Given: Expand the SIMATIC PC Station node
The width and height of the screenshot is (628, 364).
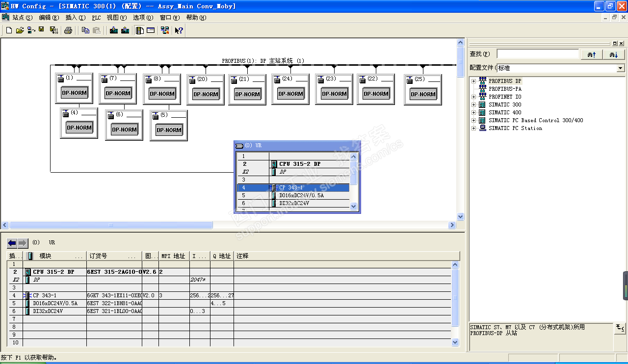Looking at the screenshot, I should click(x=473, y=128).
